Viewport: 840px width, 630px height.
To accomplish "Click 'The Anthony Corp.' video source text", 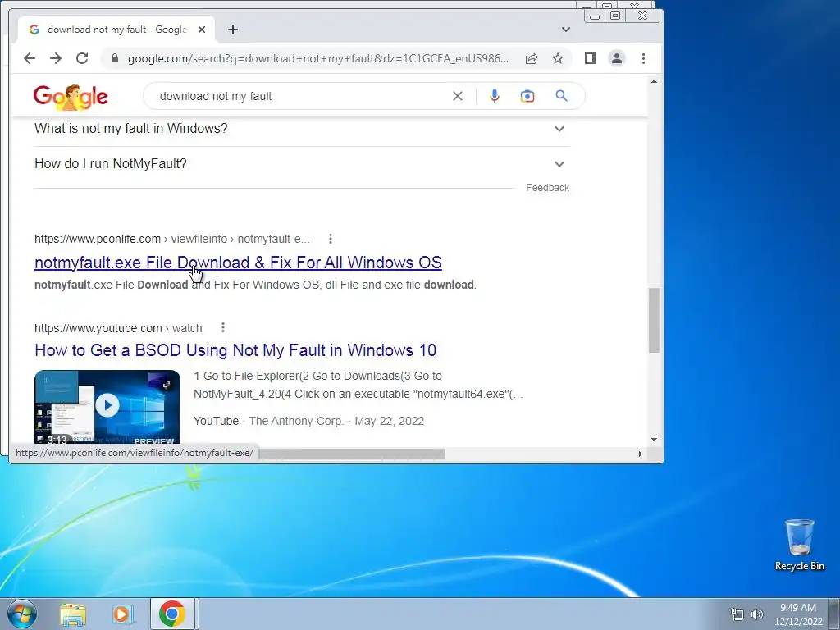I will pos(295,421).
